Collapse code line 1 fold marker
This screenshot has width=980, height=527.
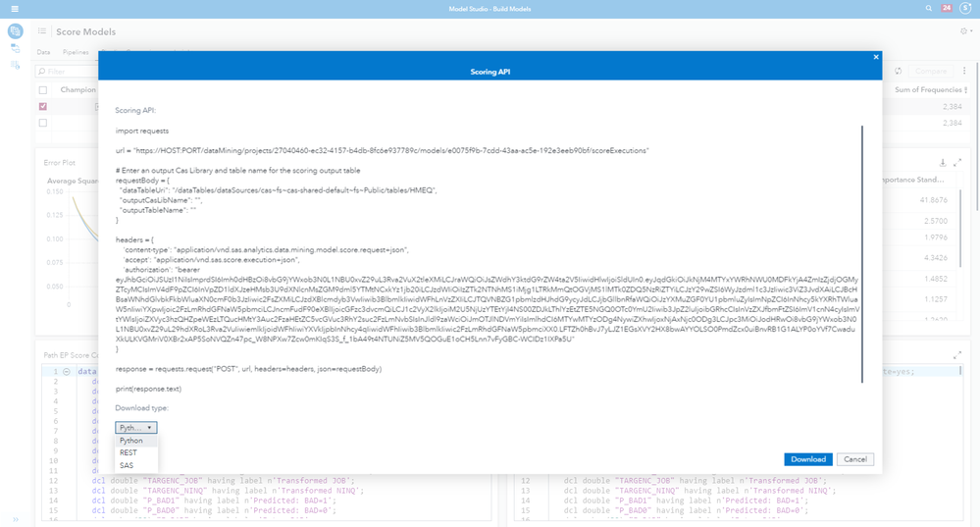(x=67, y=371)
